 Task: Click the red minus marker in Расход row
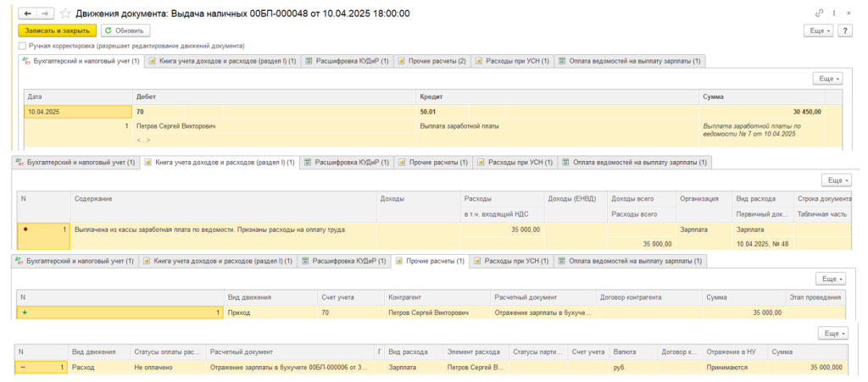point(21,367)
